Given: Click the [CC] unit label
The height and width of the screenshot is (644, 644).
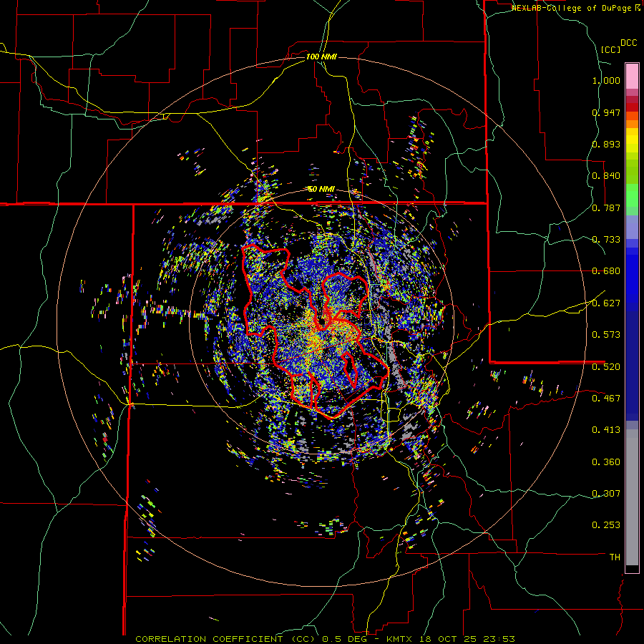Looking at the screenshot, I should coord(610,49).
